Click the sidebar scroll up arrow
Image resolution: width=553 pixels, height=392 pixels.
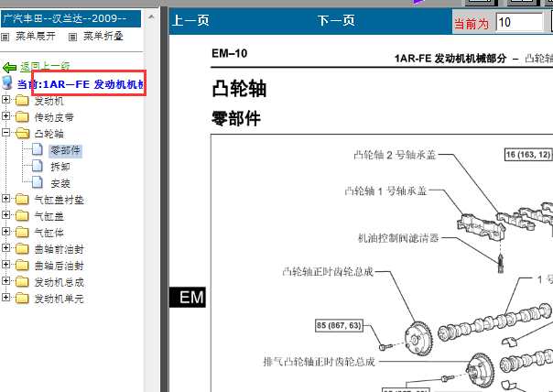(151, 16)
